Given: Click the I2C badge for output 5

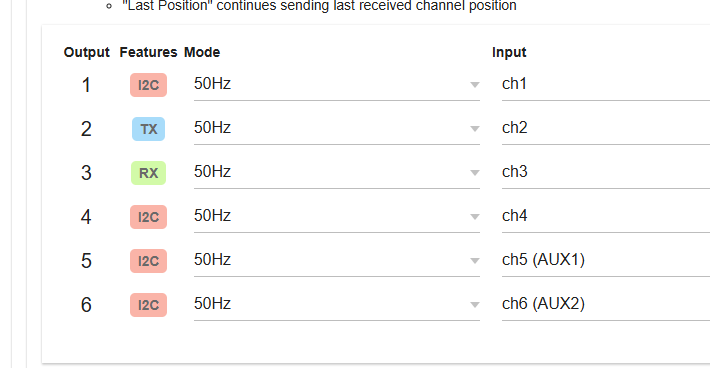Looking at the screenshot, I should pyautogui.click(x=149, y=261).
